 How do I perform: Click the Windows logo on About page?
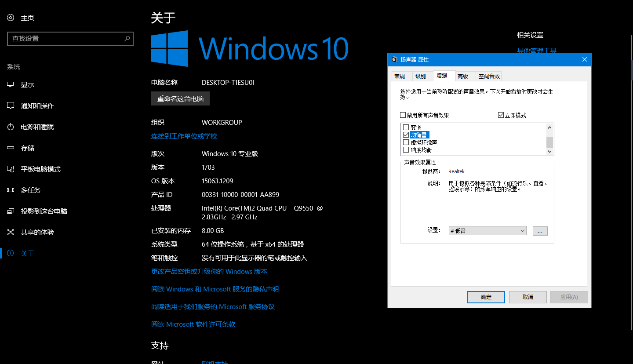point(169,48)
